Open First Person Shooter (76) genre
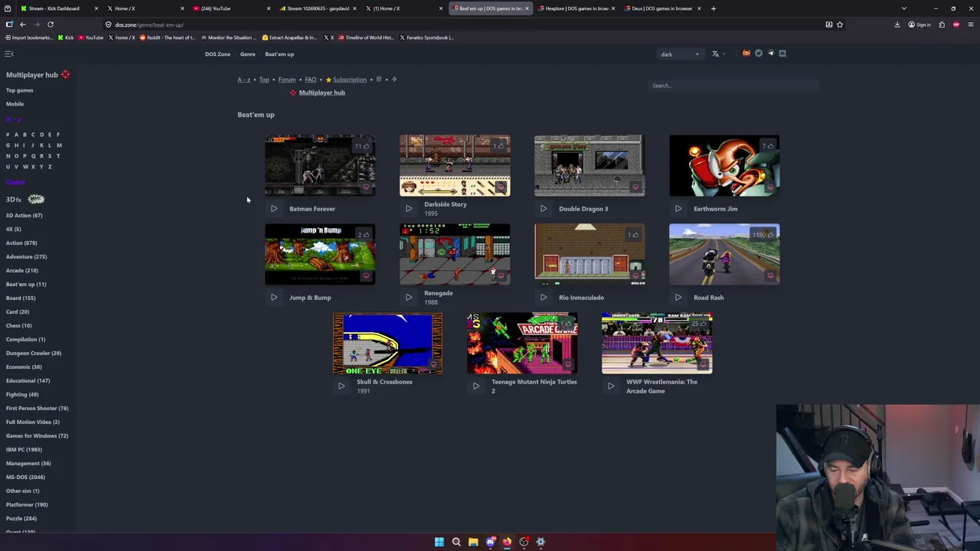980x551 pixels. point(37,409)
